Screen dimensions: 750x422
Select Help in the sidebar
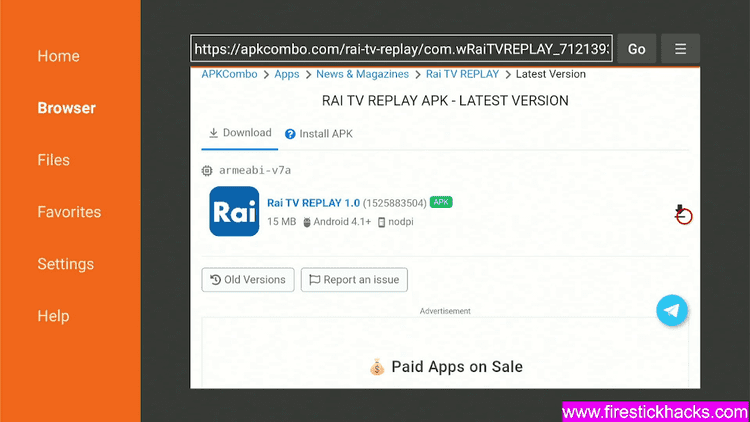53,316
